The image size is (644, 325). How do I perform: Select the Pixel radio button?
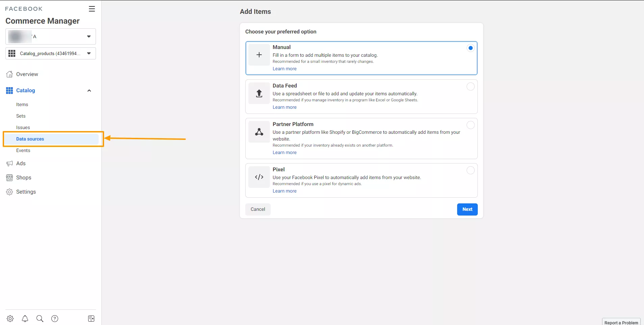pos(470,170)
